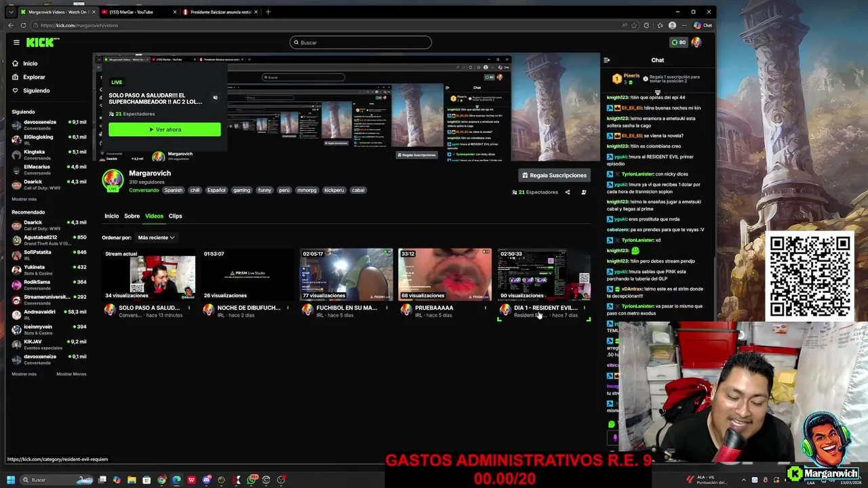Open SofiPatatita in recommended list
Image resolution: width=868 pixels, height=488 pixels.
[x=49, y=255]
